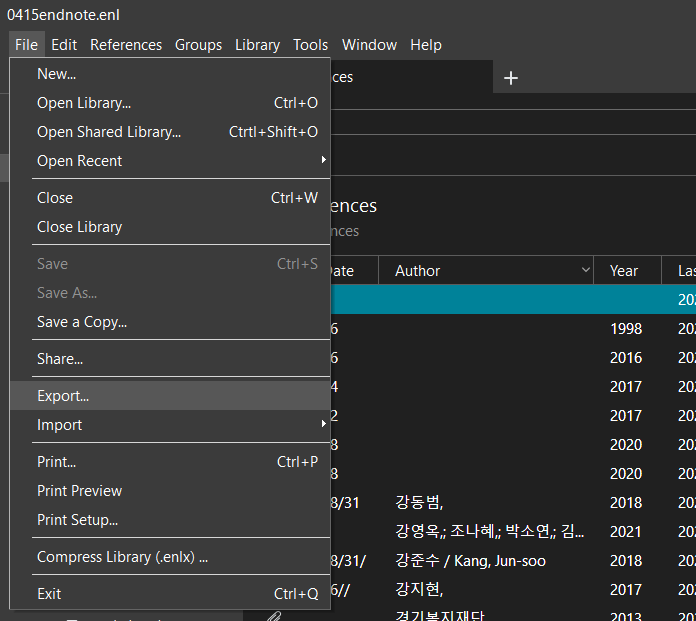Open the References menu
The height and width of the screenshot is (621, 696).
126,45
